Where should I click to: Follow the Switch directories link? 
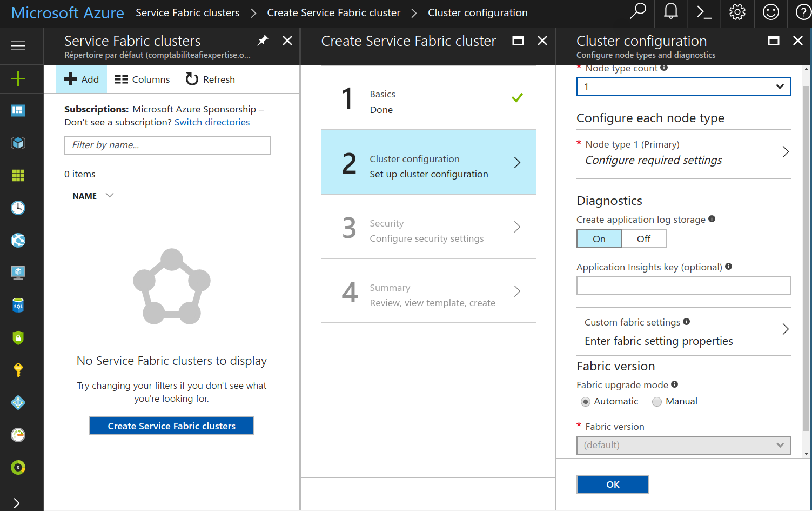click(212, 122)
